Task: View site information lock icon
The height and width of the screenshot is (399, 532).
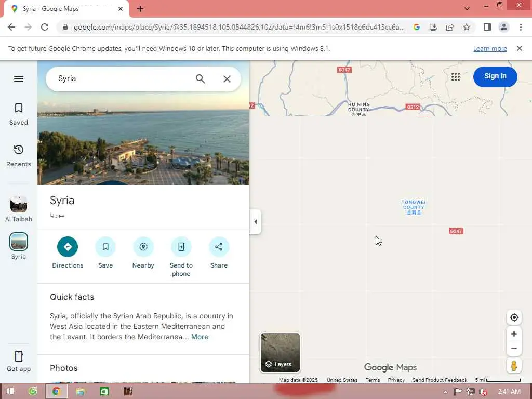Action: 65,27
